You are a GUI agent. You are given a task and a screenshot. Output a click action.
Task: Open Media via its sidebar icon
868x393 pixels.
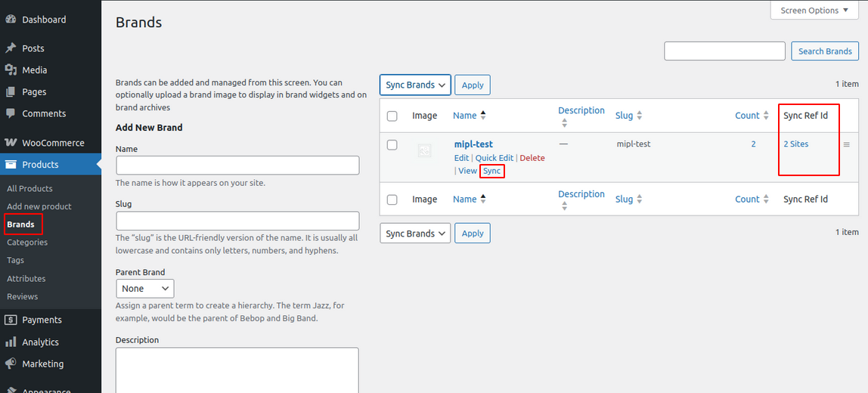[11, 70]
